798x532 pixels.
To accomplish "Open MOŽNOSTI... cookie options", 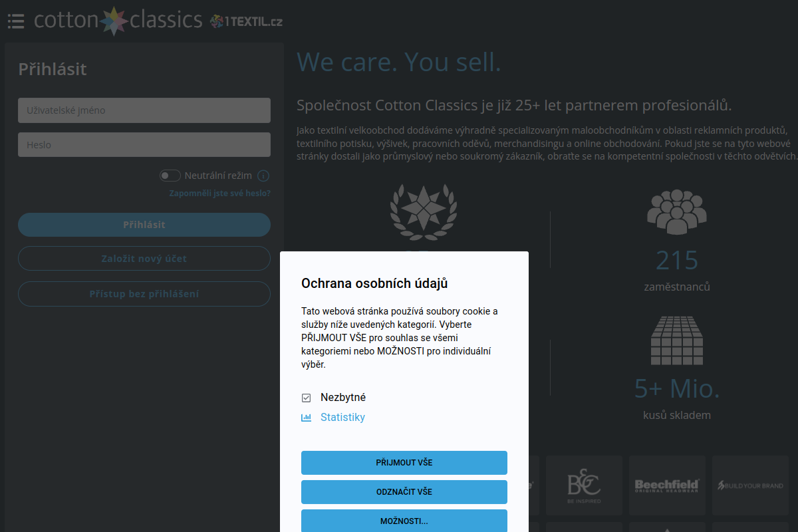I will pos(404,521).
